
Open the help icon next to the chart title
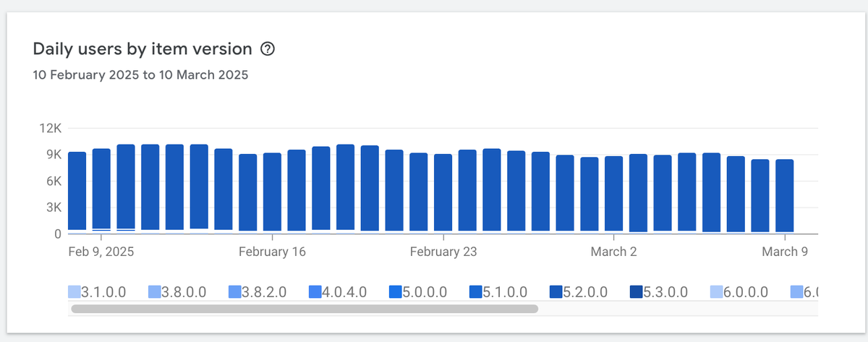[x=268, y=49]
